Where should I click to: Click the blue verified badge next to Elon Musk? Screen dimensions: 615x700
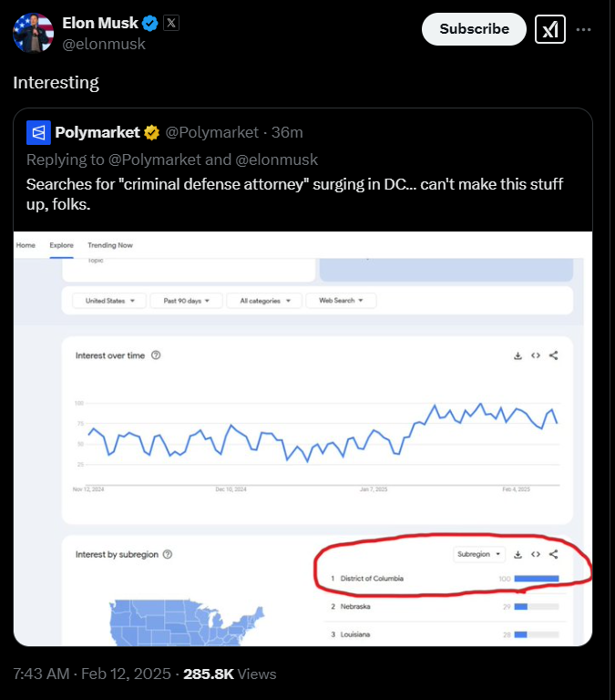152,23
